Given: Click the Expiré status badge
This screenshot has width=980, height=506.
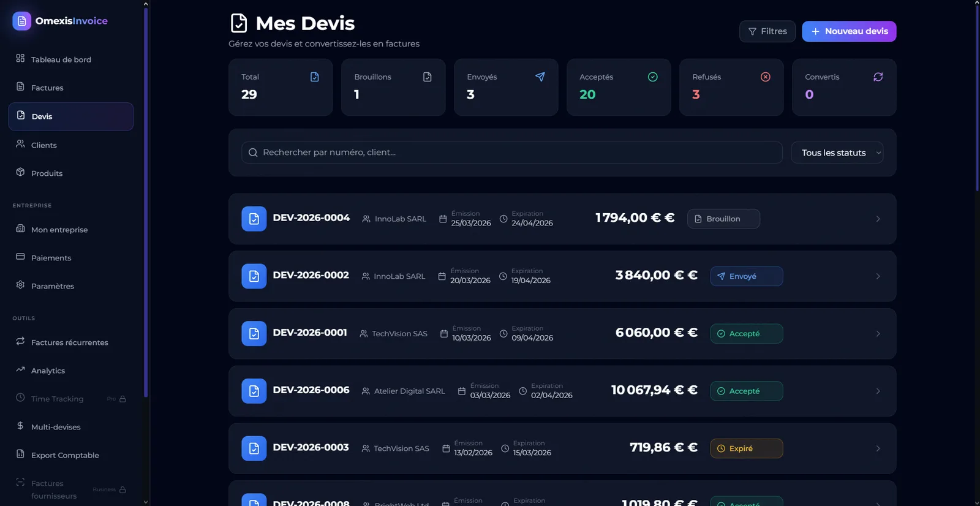Looking at the screenshot, I should pyautogui.click(x=746, y=448).
